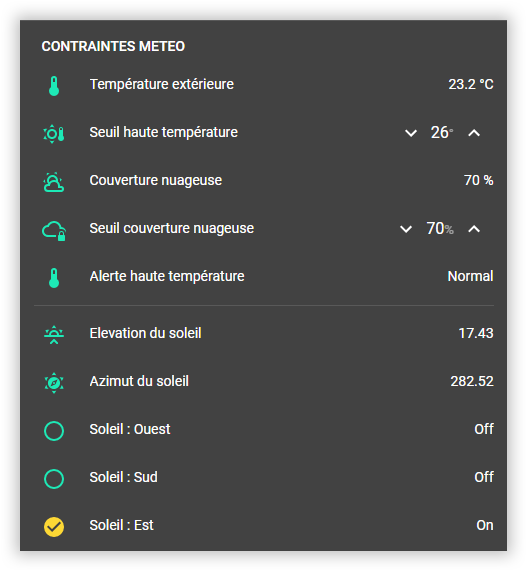Toggle the yellow checked Soleil : Est indicator
This screenshot has width=527, height=571.
(54, 527)
